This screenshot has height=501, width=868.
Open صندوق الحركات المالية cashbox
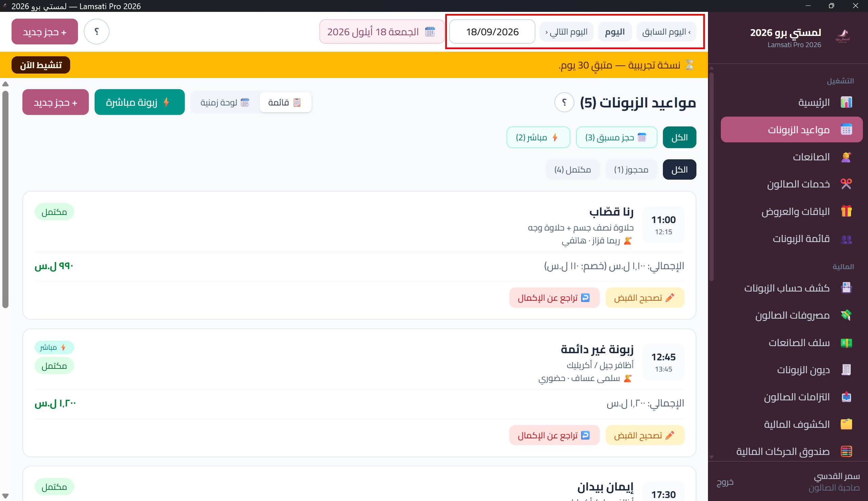coord(792,451)
